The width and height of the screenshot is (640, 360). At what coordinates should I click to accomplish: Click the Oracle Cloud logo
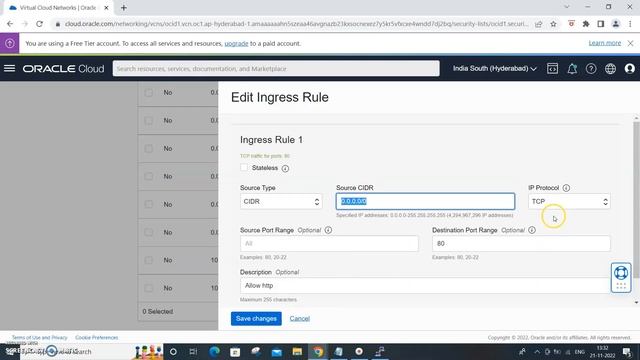[x=63, y=69]
